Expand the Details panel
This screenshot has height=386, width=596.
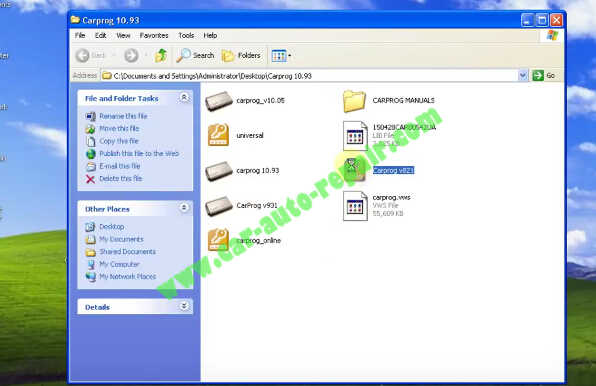tap(184, 306)
